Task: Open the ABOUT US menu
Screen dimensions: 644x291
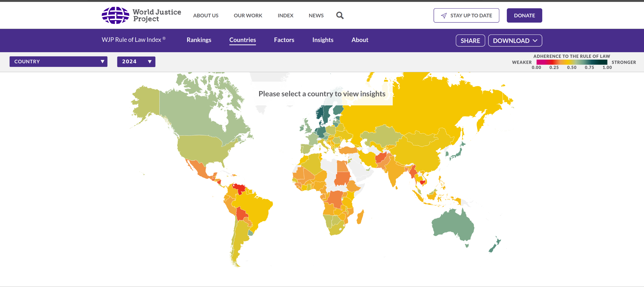Action: tap(206, 16)
